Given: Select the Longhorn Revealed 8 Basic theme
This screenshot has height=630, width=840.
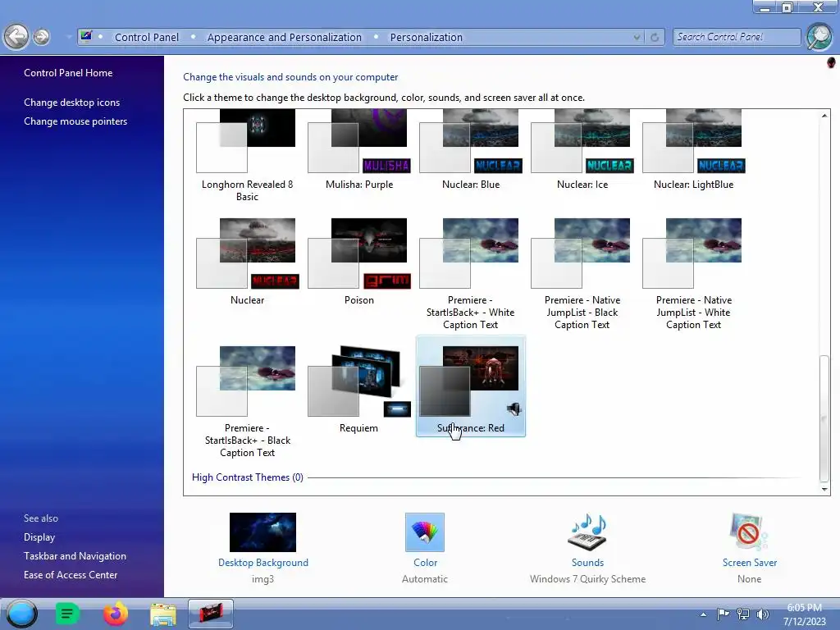Looking at the screenshot, I should coord(247,156).
